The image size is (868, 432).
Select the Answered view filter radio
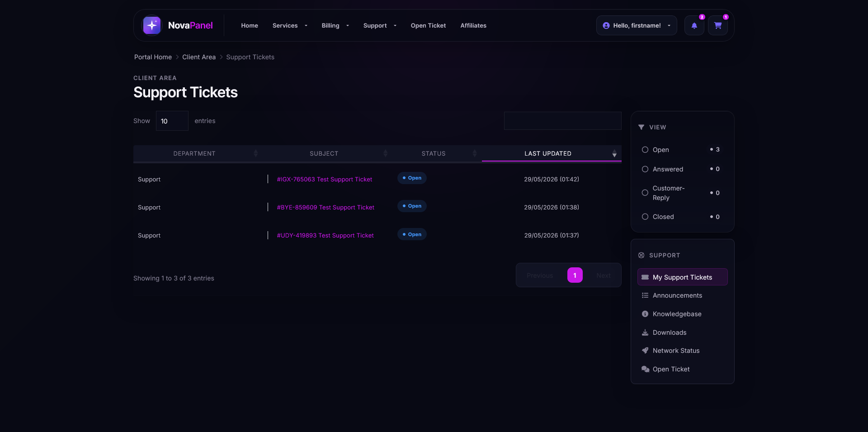pos(645,169)
